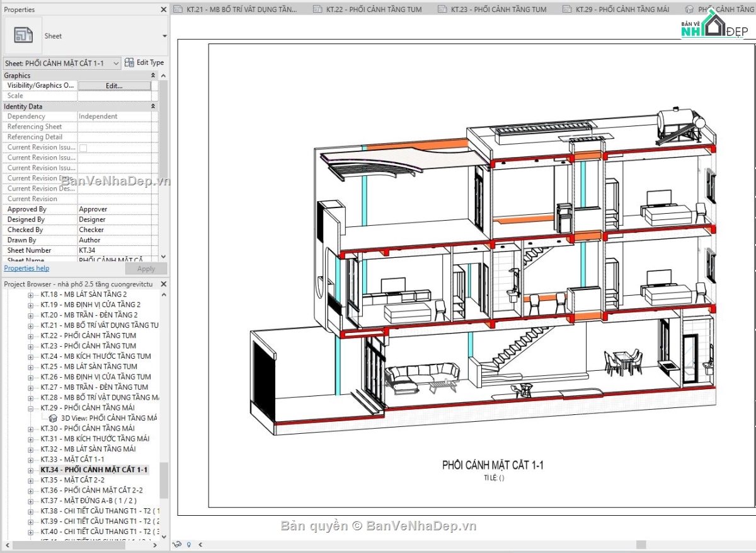The width and height of the screenshot is (756, 553).
Task: Switch to KT.22 - PHỐI CẢNH TẦNG TUM tab
Action: [x=374, y=9]
